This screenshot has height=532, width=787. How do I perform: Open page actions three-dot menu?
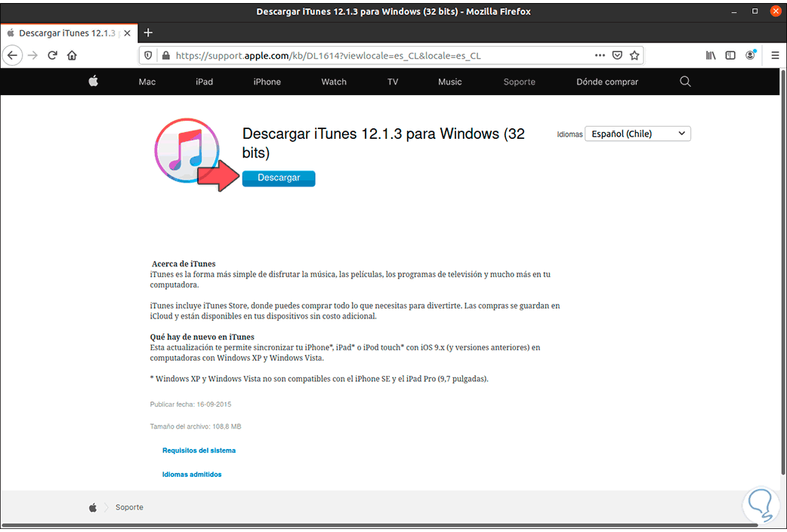click(600, 56)
